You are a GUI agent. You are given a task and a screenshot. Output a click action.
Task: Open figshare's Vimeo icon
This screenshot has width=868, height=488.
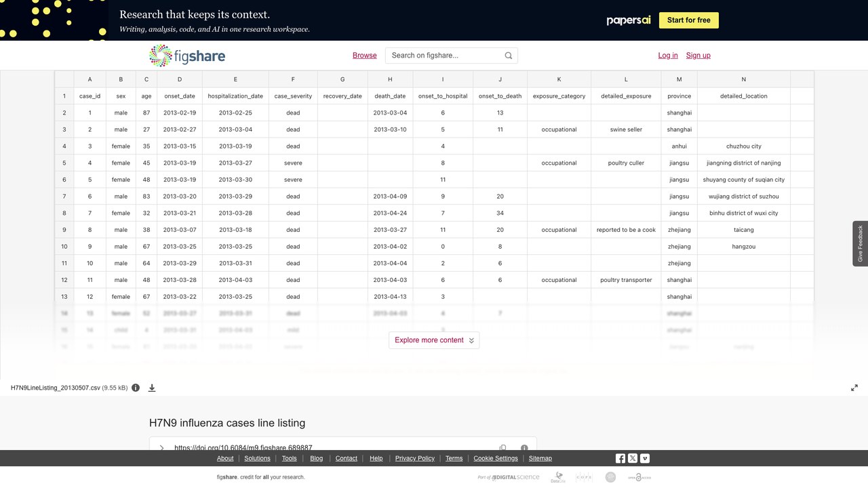tap(645, 458)
